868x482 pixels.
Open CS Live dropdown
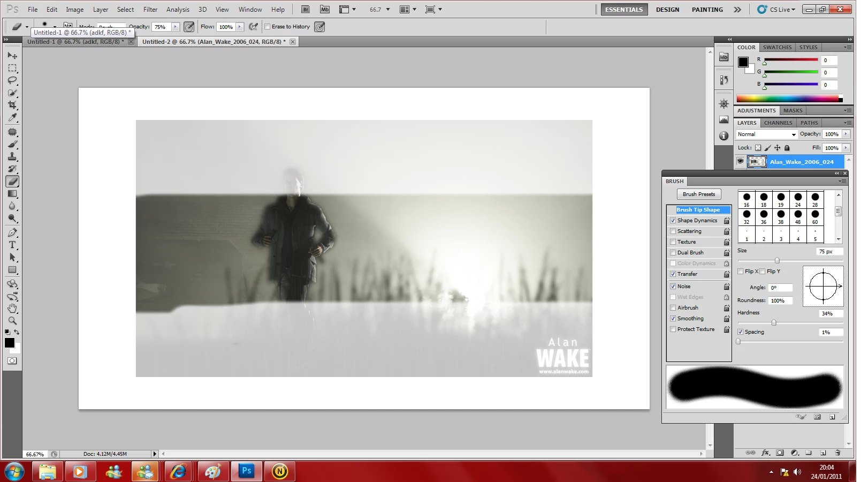(776, 9)
